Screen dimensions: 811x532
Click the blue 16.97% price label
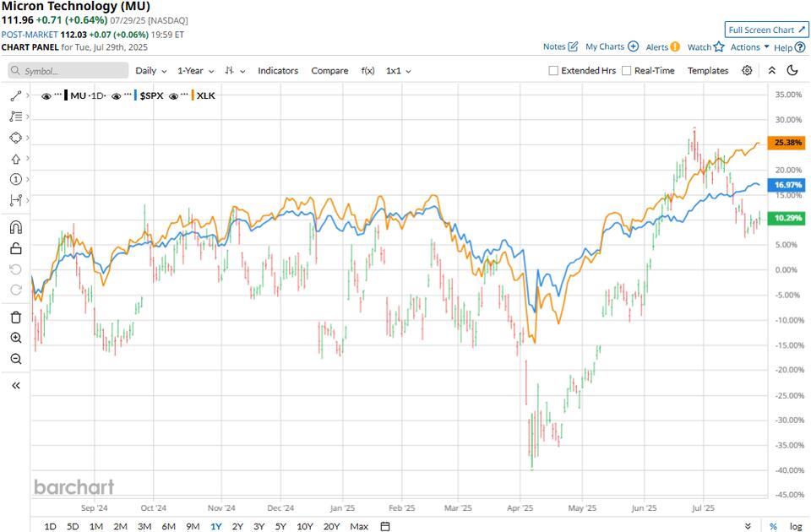click(787, 185)
